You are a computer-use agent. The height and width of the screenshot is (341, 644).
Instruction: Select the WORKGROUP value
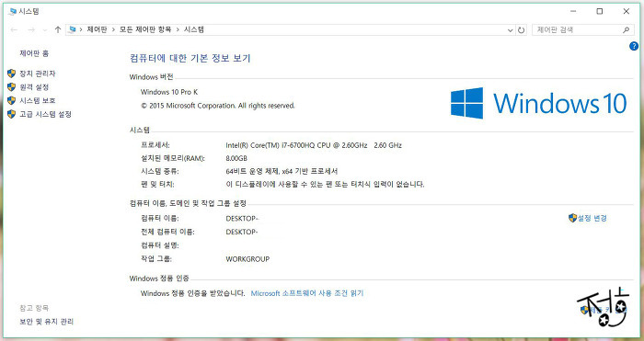[247, 259]
